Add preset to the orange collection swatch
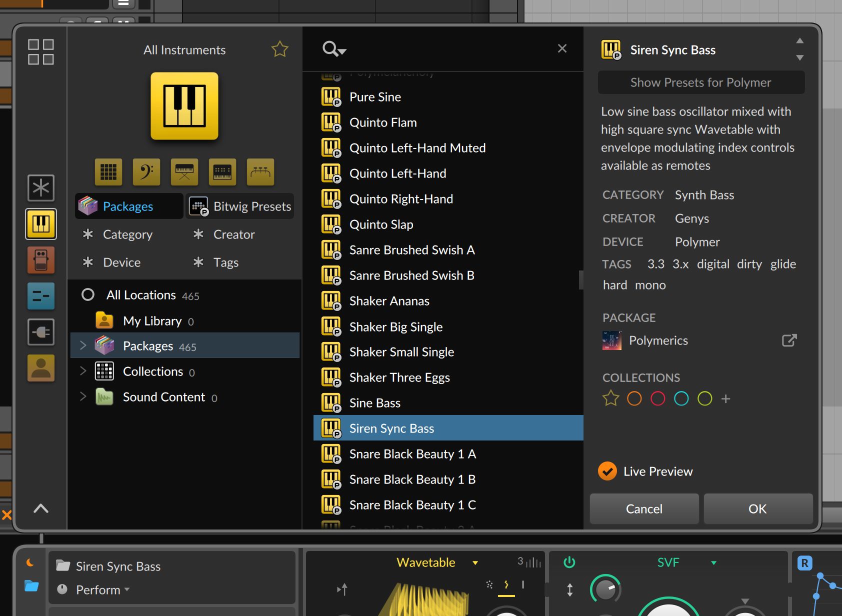The image size is (842, 616). (634, 398)
